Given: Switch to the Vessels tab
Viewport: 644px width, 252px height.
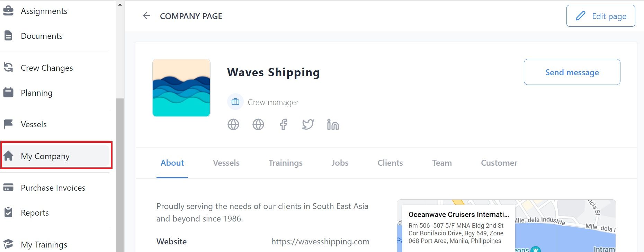Looking at the screenshot, I should pos(226,163).
